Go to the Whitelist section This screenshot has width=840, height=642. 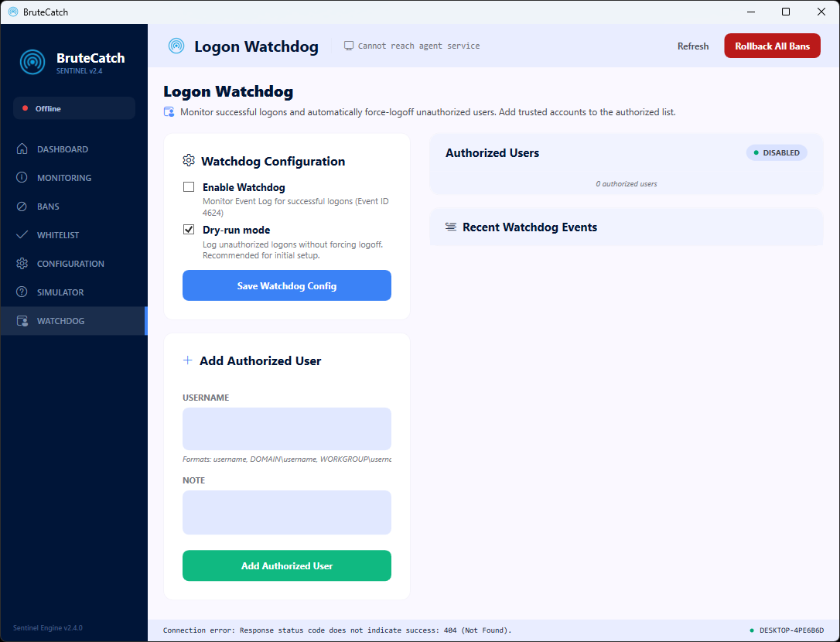tap(58, 235)
